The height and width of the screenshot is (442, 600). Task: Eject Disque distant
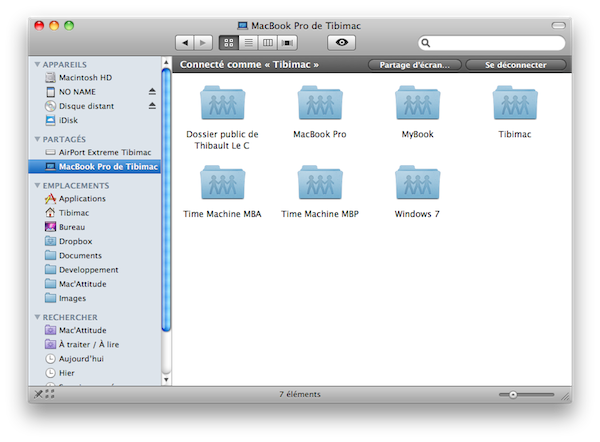(x=152, y=106)
